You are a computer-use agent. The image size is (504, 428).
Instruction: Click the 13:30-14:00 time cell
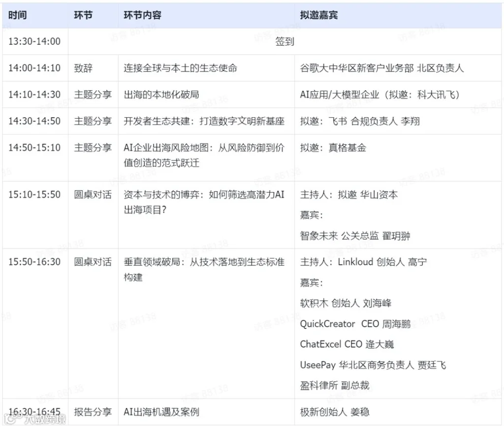pos(34,41)
